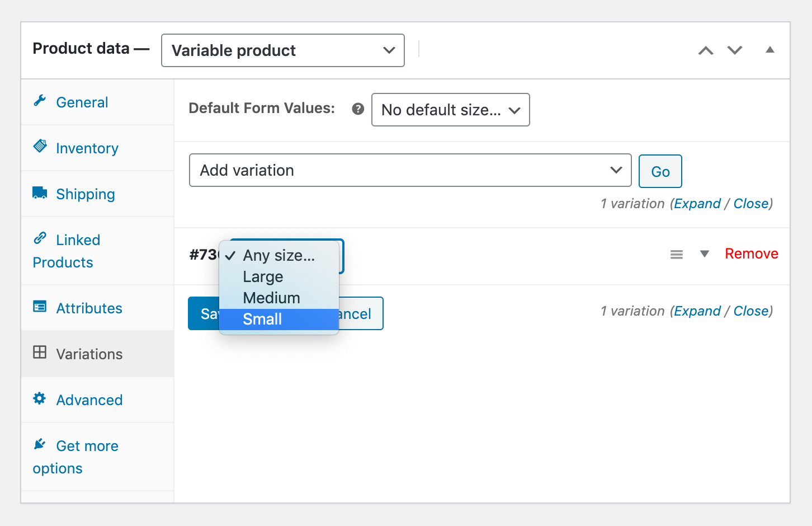Choose Medium in the size list
This screenshot has height=526, width=812.
(x=271, y=298)
